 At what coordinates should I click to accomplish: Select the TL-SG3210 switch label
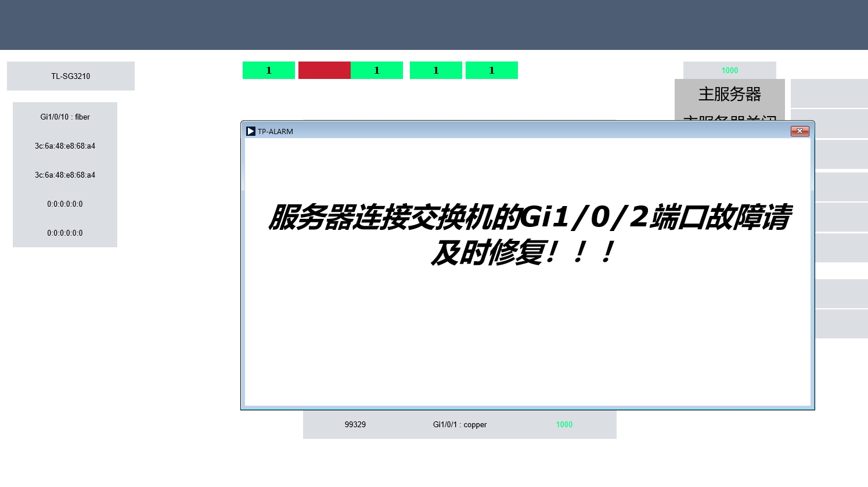pyautogui.click(x=71, y=76)
